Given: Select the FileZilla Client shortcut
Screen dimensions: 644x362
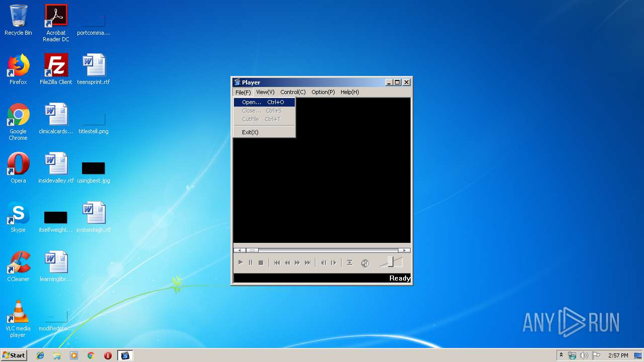Looking at the screenshot, I should coord(56,69).
